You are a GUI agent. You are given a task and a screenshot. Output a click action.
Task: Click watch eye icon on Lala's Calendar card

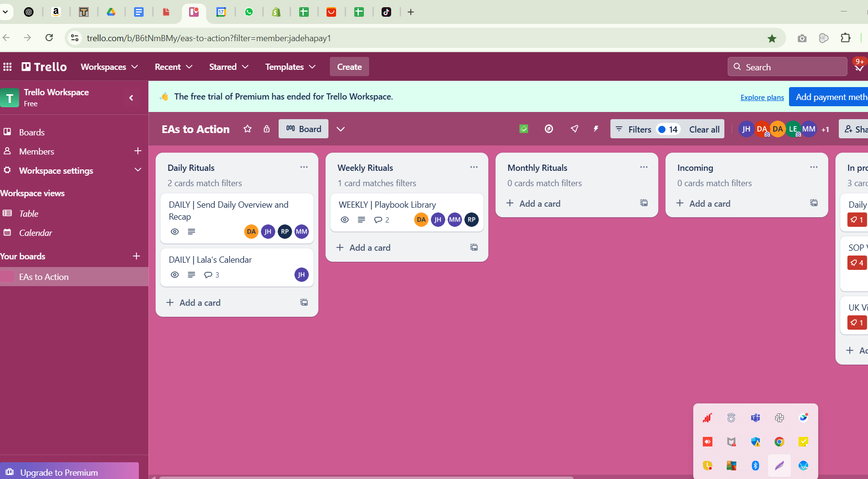[x=175, y=275]
